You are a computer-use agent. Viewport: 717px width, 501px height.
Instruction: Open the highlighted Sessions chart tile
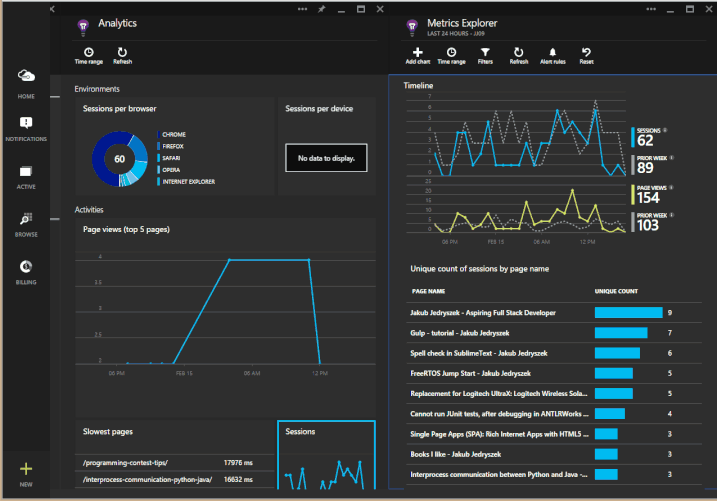(325, 456)
